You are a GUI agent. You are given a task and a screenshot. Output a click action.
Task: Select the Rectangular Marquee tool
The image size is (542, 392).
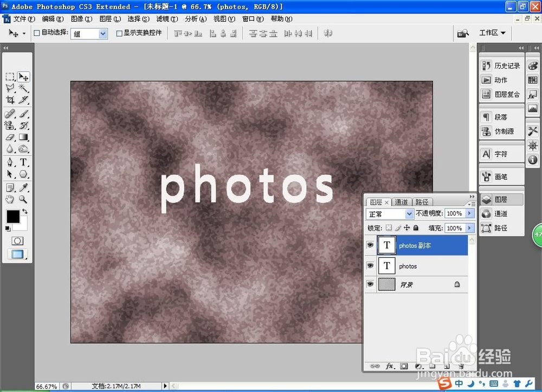coord(10,77)
